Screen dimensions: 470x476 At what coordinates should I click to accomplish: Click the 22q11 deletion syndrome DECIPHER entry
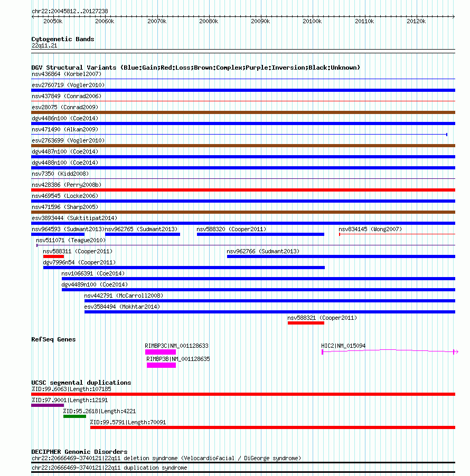point(166,458)
